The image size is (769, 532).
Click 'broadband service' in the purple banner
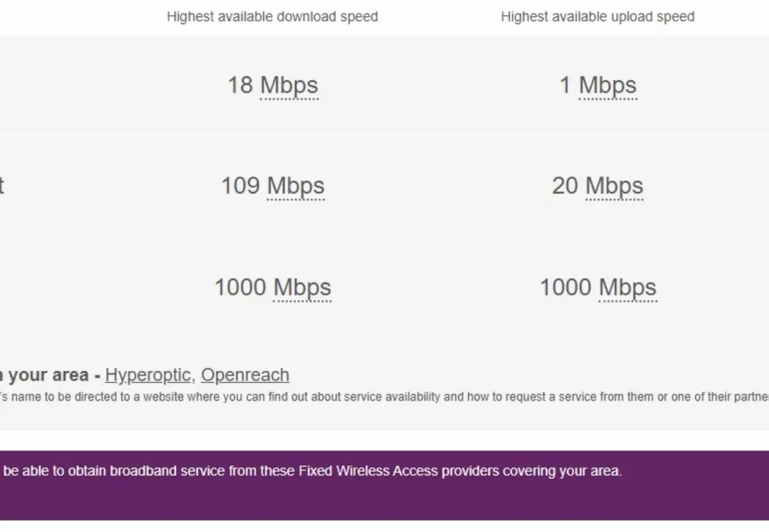coord(167,471)
